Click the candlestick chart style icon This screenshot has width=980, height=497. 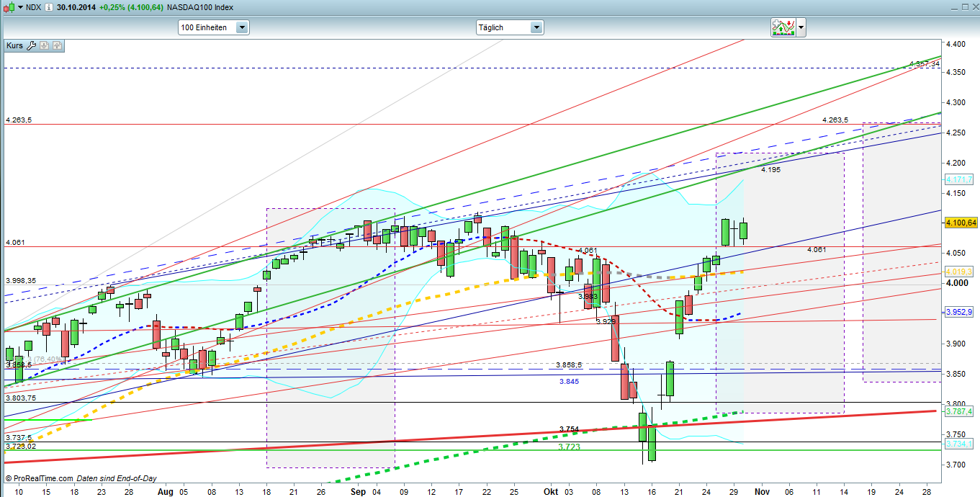pos(8,6)
